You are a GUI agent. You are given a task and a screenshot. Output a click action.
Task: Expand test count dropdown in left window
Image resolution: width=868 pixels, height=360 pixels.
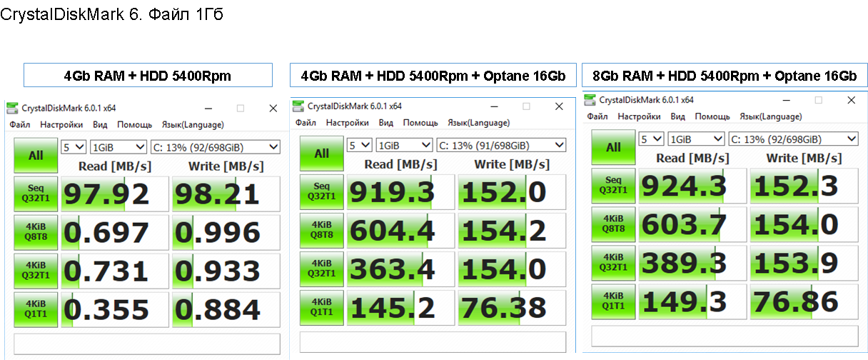point(74,147)
